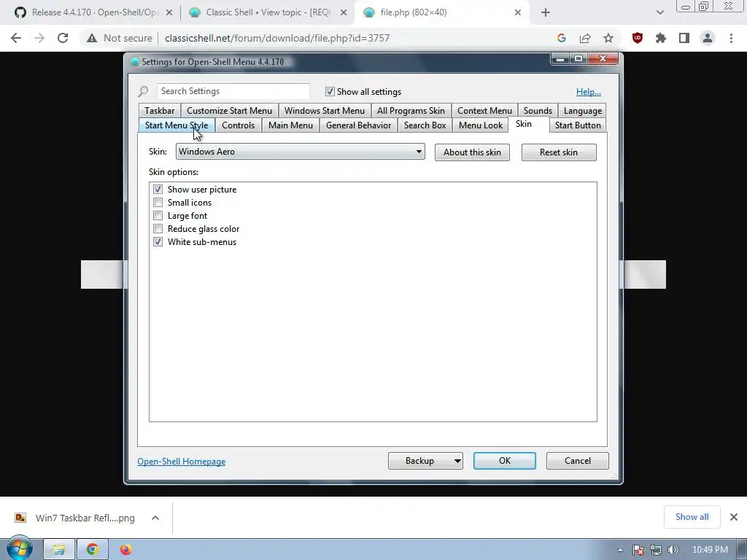
Task: Expand Win7 Taskbar download options chevron
Action: [155, 518]
